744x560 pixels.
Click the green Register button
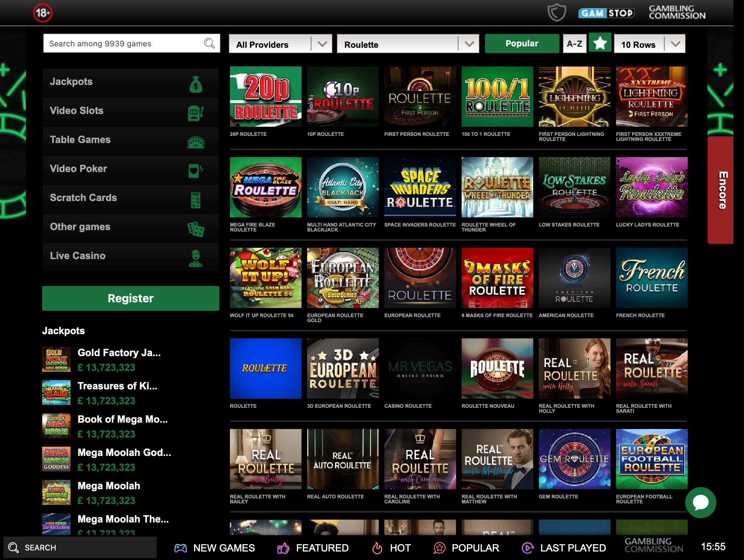point(131,298)
